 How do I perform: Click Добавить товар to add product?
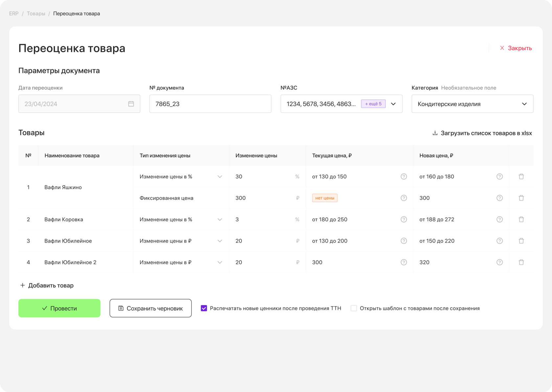click(x=47, y=285)
